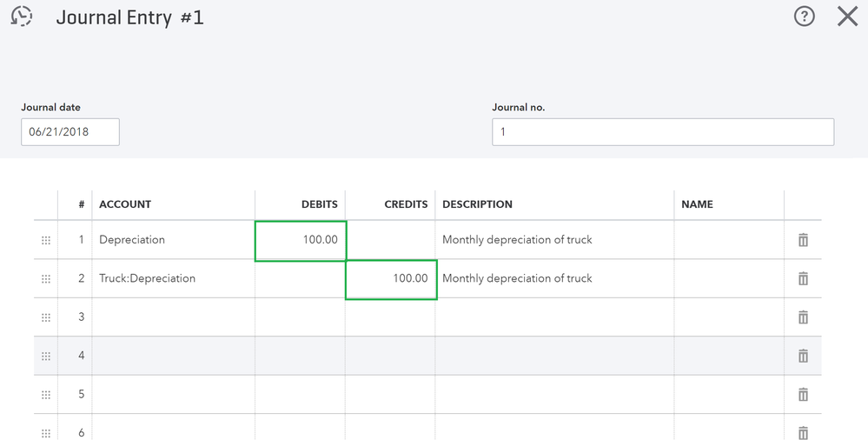The image size is (868, 440).
Task: Delete line 2 using trash icon
Action: [803, 278]
